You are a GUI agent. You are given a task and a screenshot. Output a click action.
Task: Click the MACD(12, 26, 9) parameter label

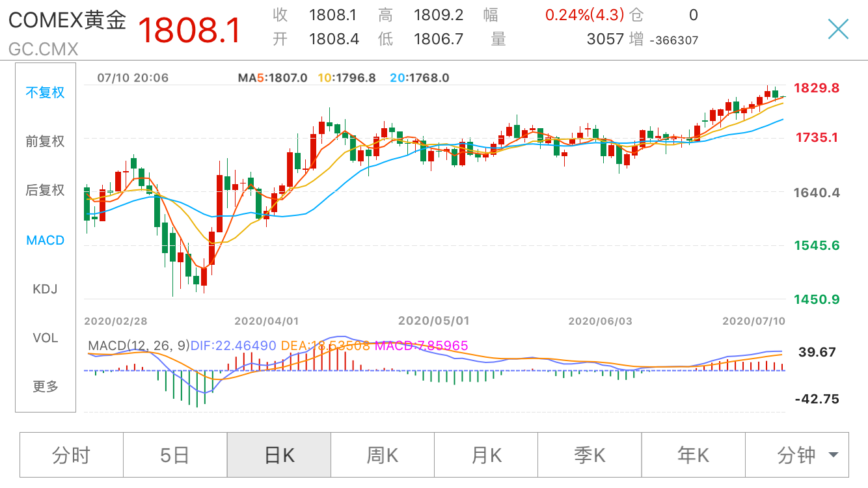[x=139, y=346]
